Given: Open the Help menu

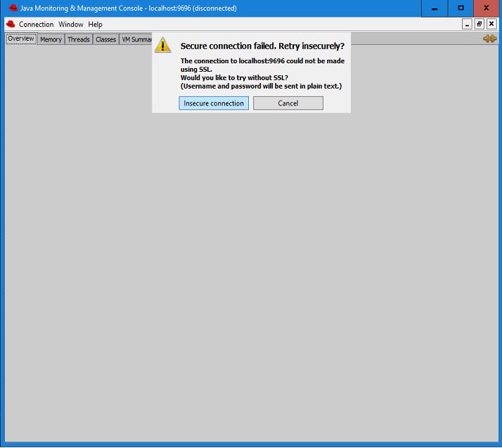Looking at the screenshot, I should pyautogui.click(x=95, y=25).
